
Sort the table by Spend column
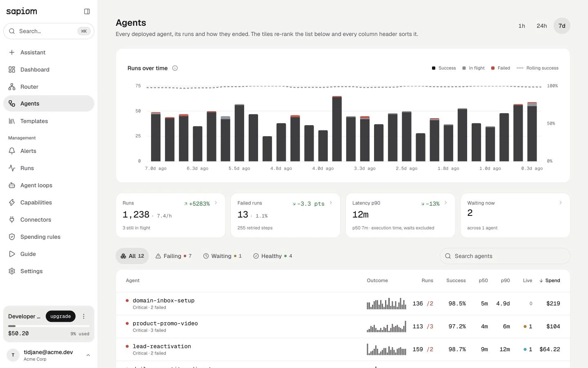(x=550, y=280)
